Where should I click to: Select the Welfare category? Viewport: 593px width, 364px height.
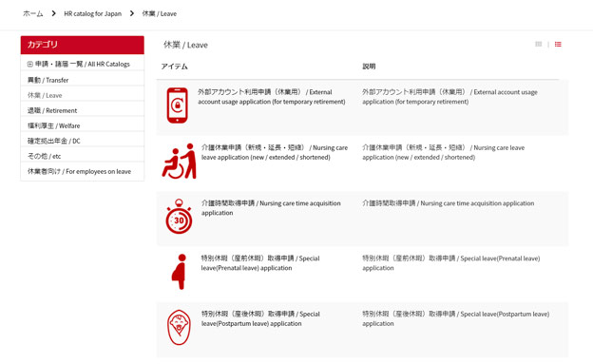(54, 125)
